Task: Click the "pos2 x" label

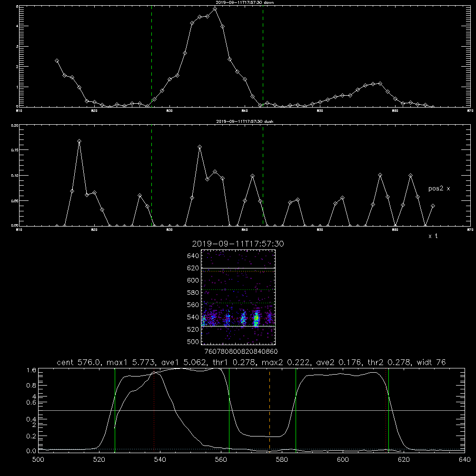Action: tap(439, 188)
